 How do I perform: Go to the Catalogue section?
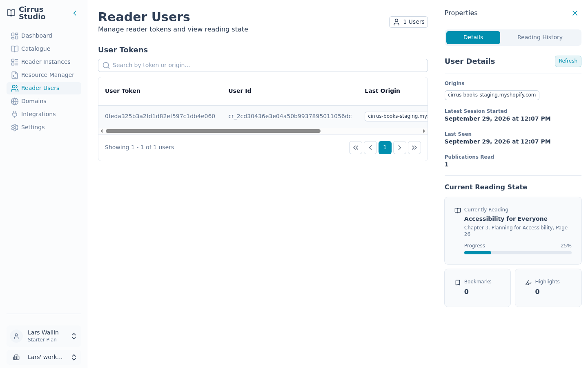pos(44,49)
